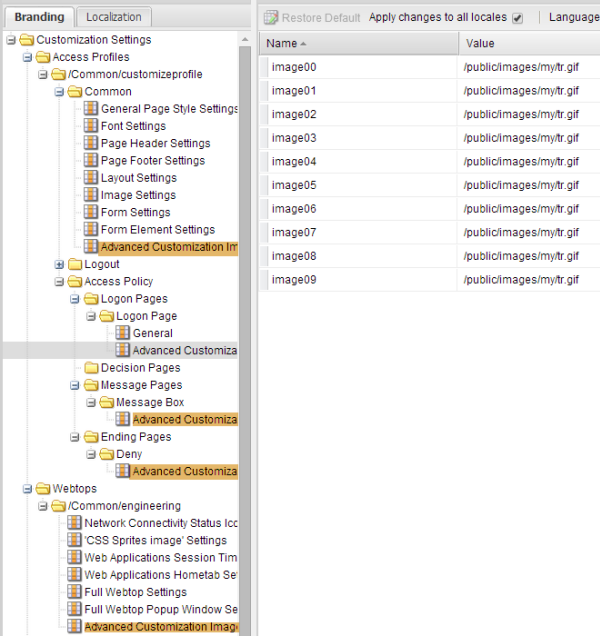Collapse the Customization Settings root node
600x636 pixels.
coord(11,40)
